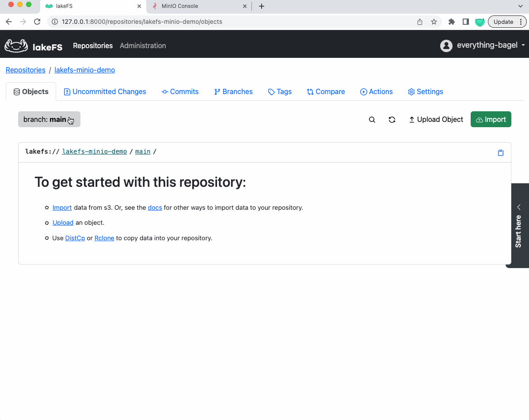The height and width of the screenshot is (420, 529).
Task: Click the lakeFS logo in the header
Action: [34, 45]
